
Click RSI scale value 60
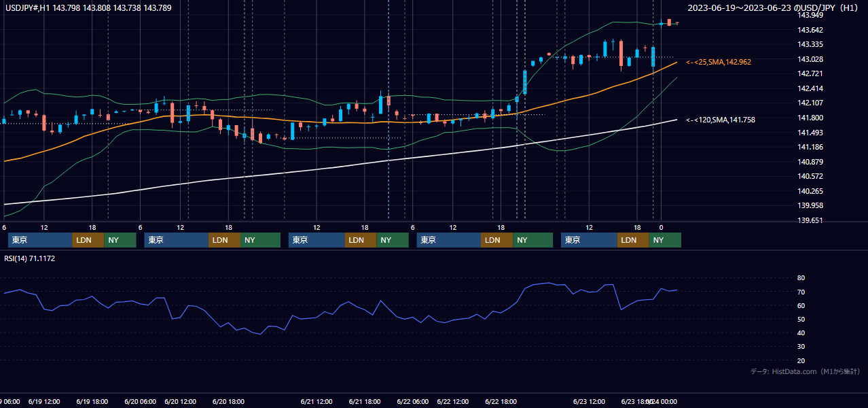(x=801, y=305)
